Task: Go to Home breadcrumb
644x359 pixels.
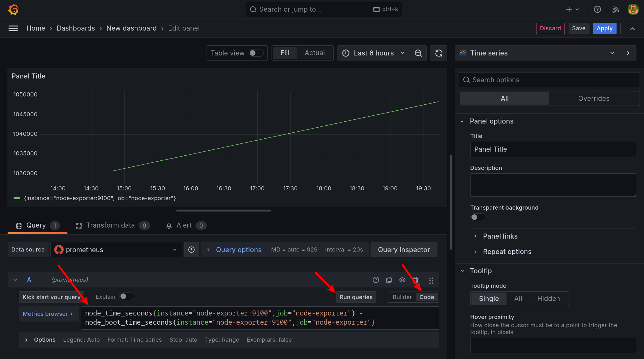Action: click(36, 28)
